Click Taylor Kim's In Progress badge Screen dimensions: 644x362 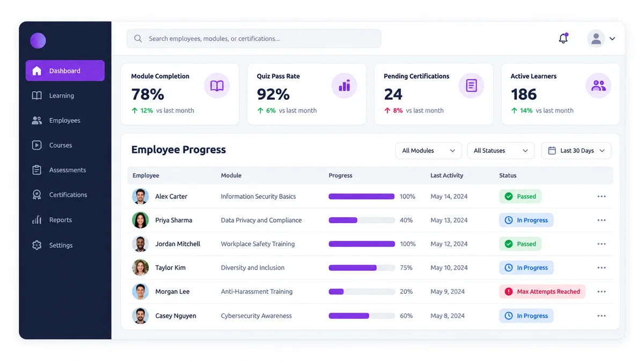point(526,268)
